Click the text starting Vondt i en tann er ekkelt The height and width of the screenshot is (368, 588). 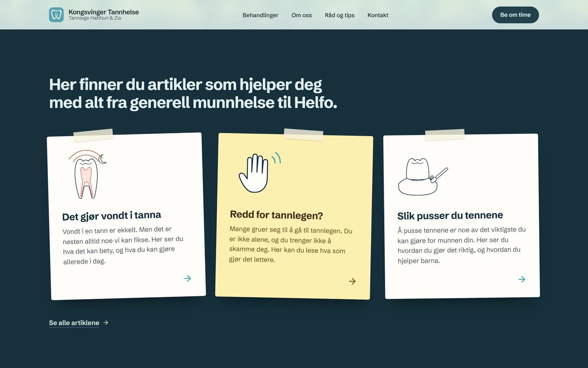pos(123,245)
